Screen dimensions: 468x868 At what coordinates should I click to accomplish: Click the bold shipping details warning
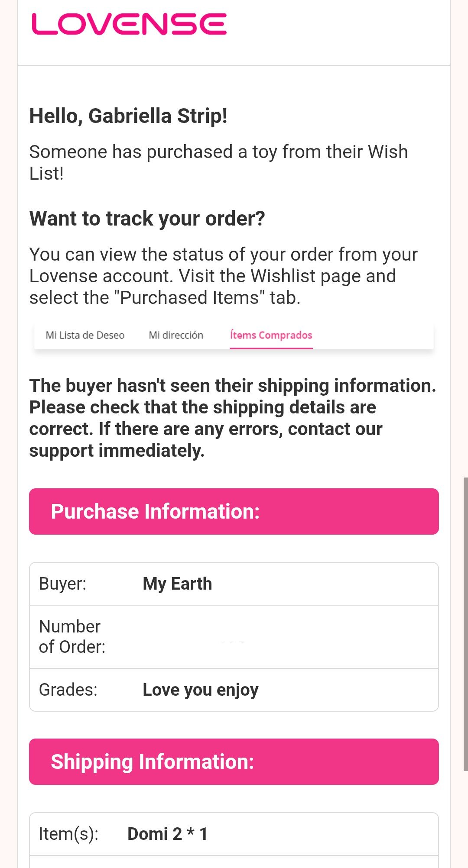232,418
